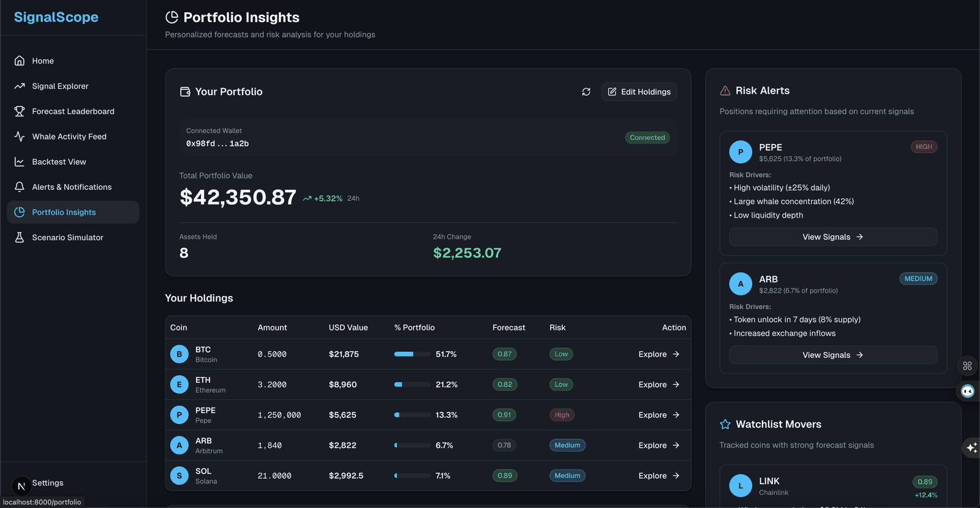Click the HIGH risk badge on PEPE alert
Screen dimensions: 980x508
(x=924, y=147)
